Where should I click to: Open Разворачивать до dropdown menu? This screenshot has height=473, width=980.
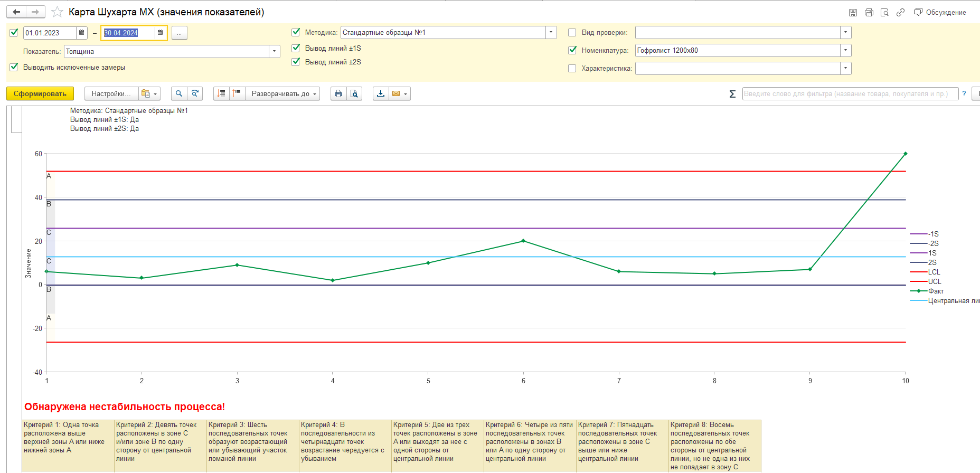click(283, 93)
